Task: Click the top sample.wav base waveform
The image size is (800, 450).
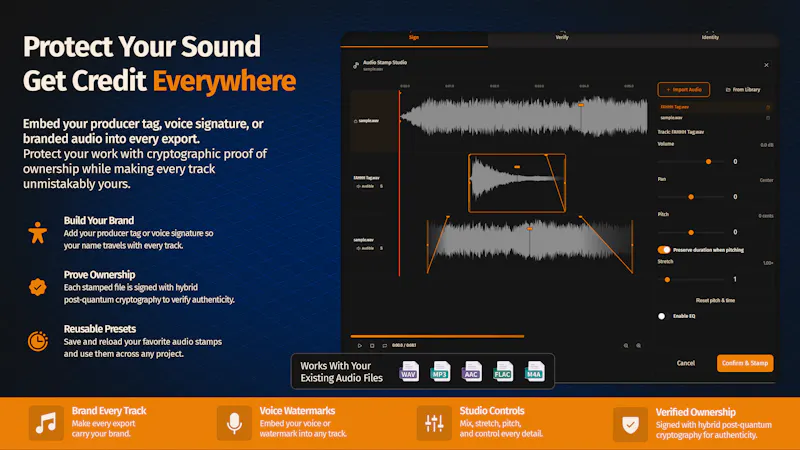Action: click(523, 117)
